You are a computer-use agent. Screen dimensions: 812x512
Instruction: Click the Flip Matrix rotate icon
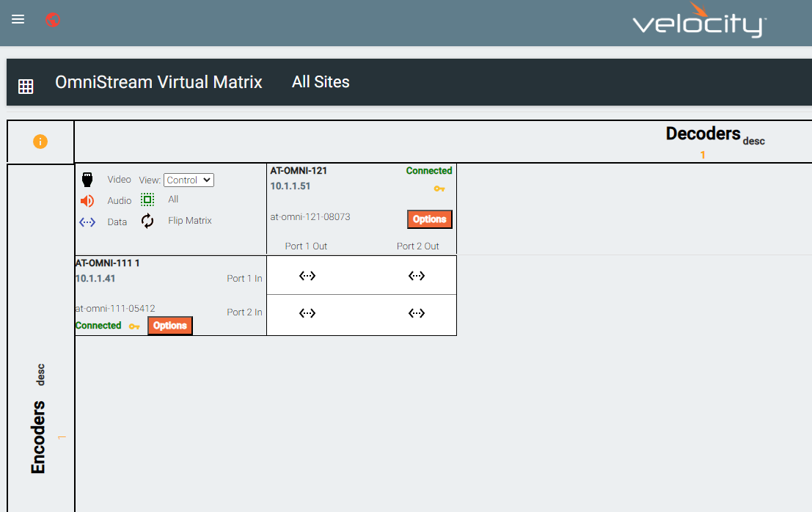pos(147,221)
